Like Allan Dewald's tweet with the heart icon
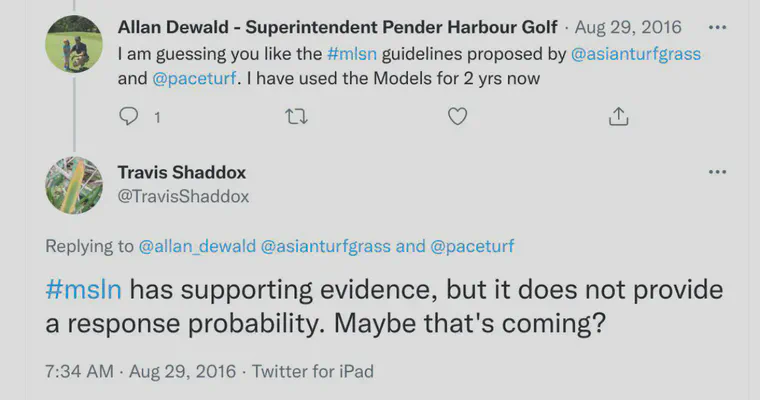This screenshot has width=760, height=400. click(457, 116)
